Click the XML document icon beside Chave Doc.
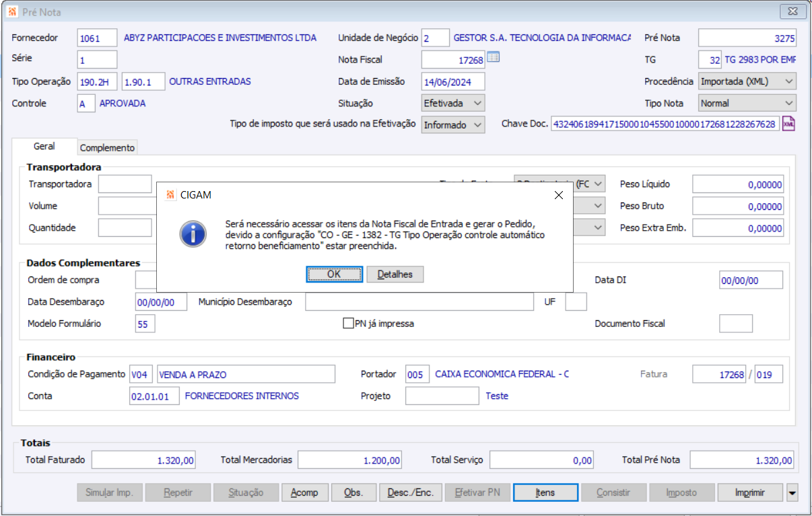The image size is (812, 516). click(788, 124)
